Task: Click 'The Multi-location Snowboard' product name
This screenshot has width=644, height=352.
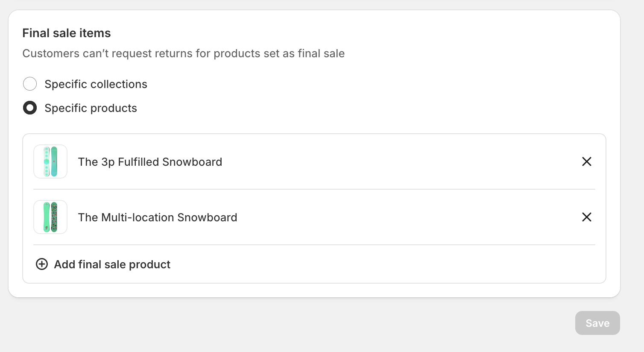Action: tap(157, 217)
